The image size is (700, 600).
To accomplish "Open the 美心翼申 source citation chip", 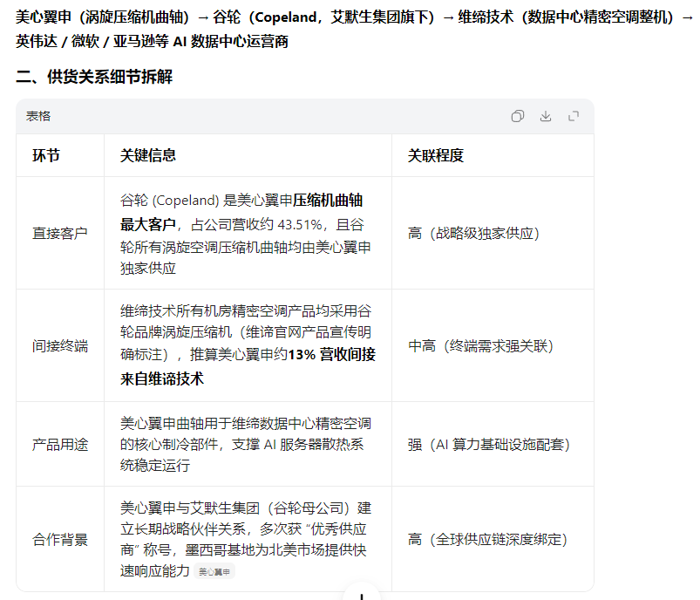I will pyautogui.click(x=214, y=571).
